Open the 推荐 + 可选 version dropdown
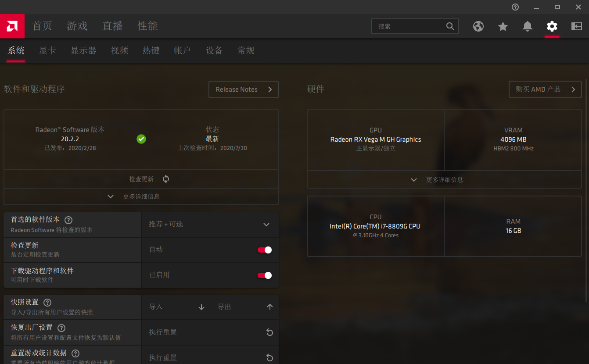Screen dimensions: 589x364 coord(210,225)
